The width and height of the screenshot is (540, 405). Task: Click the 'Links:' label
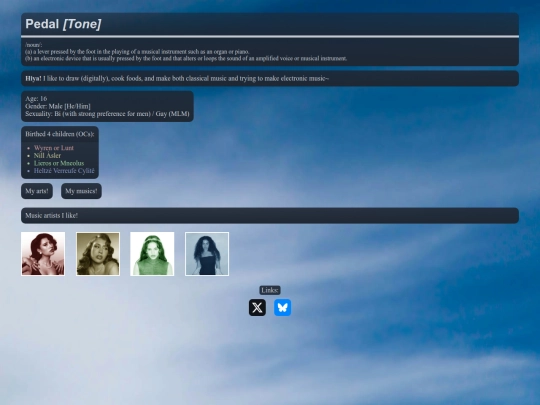[270, 290]
